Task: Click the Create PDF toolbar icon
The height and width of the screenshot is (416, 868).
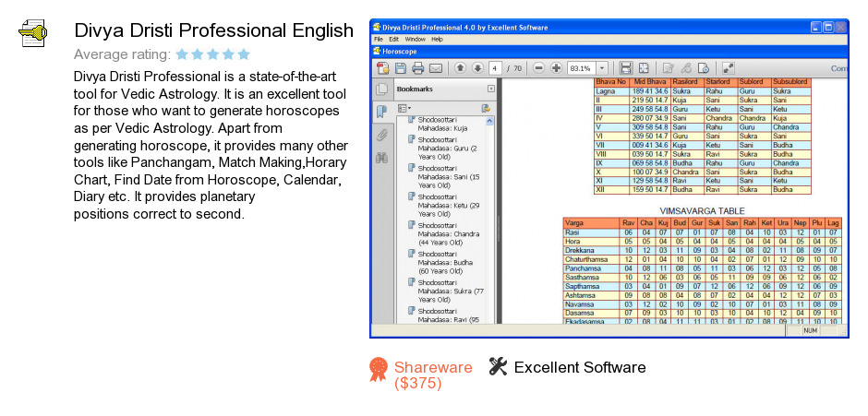Action: (382, 68)
